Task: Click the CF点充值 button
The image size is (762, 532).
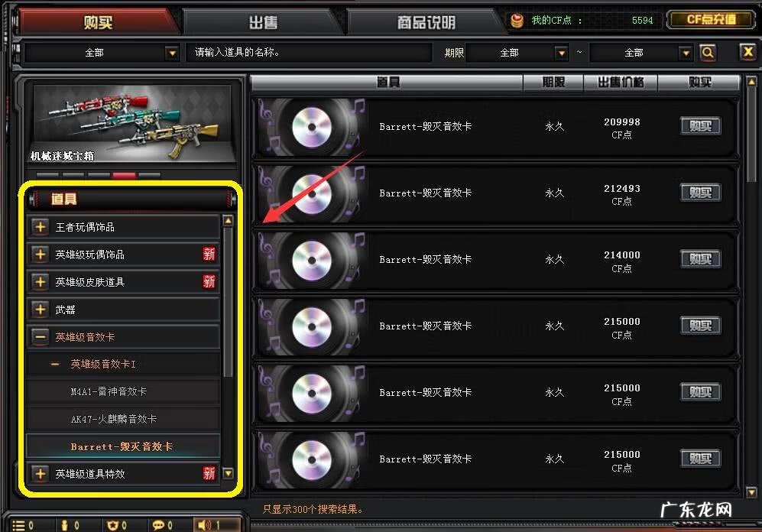Action: tap(711, 19)
